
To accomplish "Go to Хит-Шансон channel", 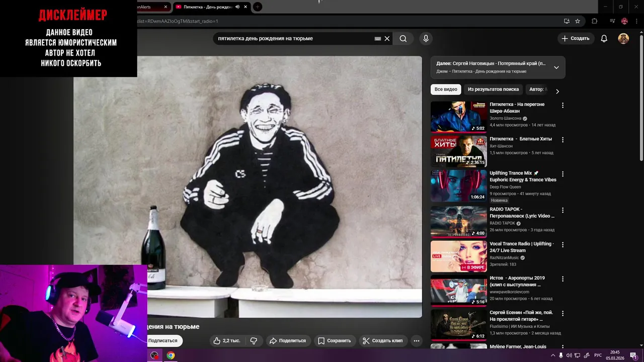I will pos(501,146).
